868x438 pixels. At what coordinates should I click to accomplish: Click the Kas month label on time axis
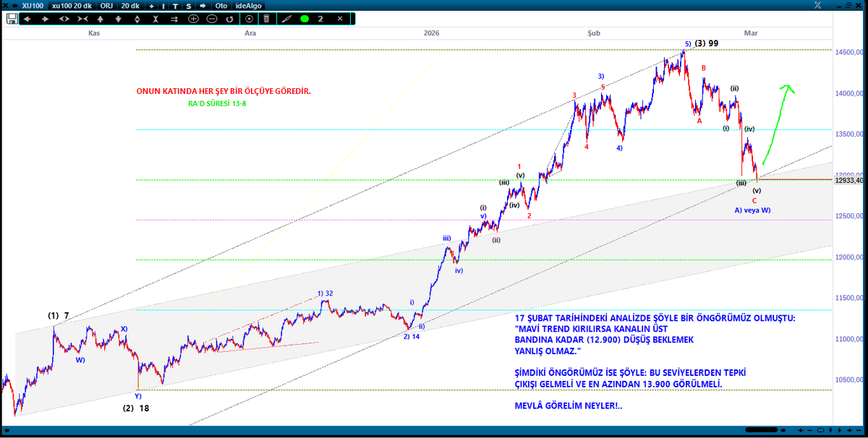point(93,33)
